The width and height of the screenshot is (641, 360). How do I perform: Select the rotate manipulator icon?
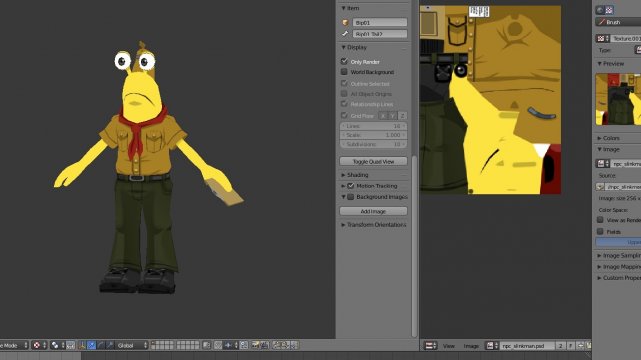point(101,345)
